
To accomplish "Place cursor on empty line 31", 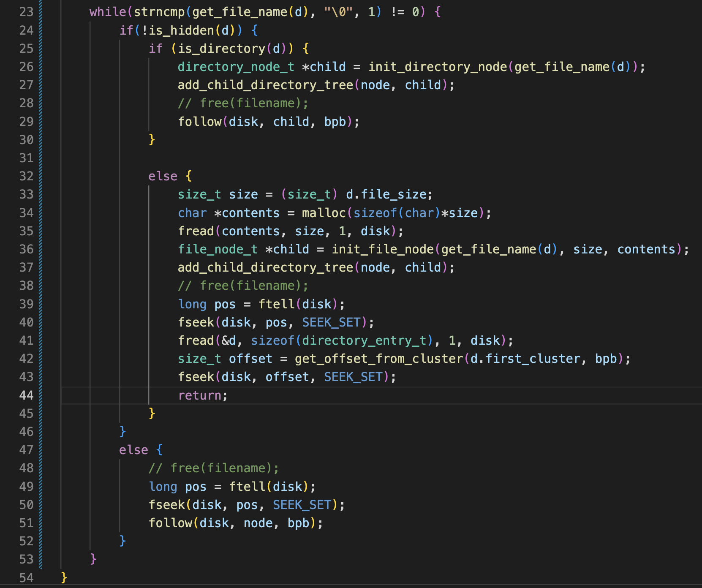I will point(253,158).
